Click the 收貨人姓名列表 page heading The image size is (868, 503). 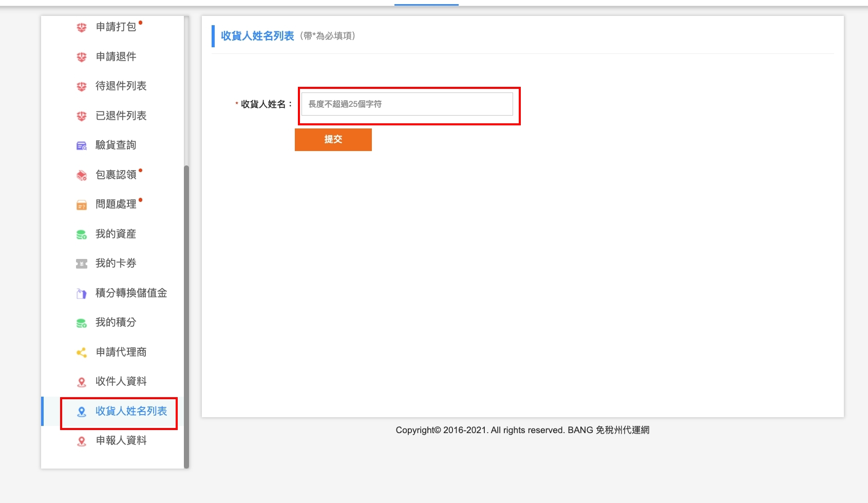pos(257,36)
